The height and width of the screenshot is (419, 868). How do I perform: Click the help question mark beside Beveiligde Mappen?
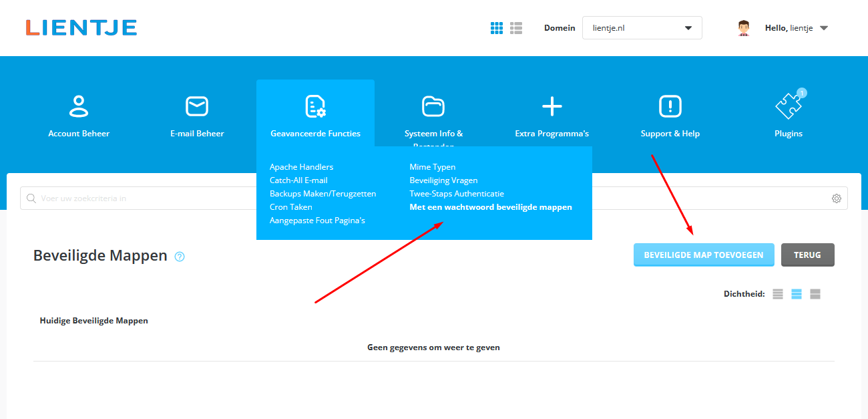coord(180,257)
